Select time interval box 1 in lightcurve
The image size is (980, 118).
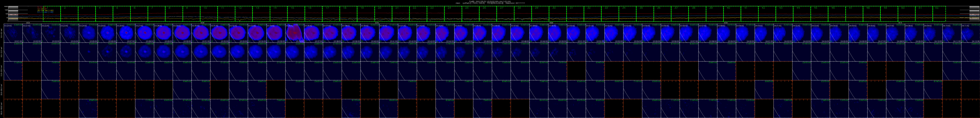pos(52,14)
